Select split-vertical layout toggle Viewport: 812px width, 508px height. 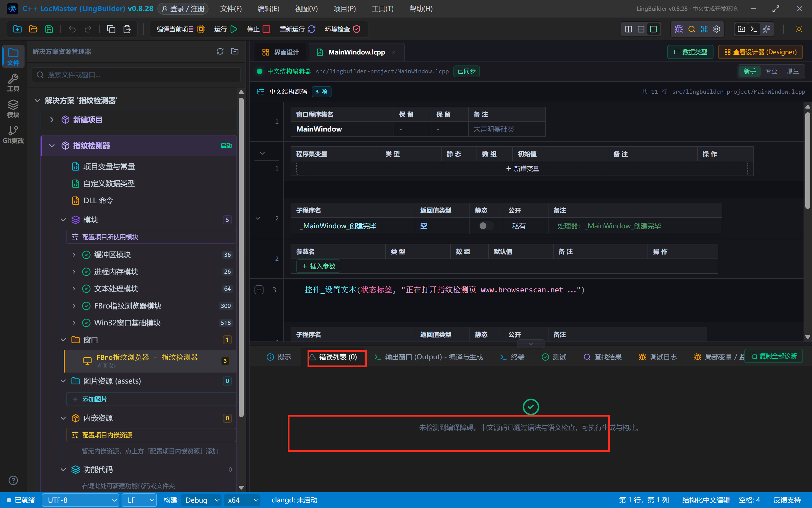pyautogui.click(x=629, y=29)
